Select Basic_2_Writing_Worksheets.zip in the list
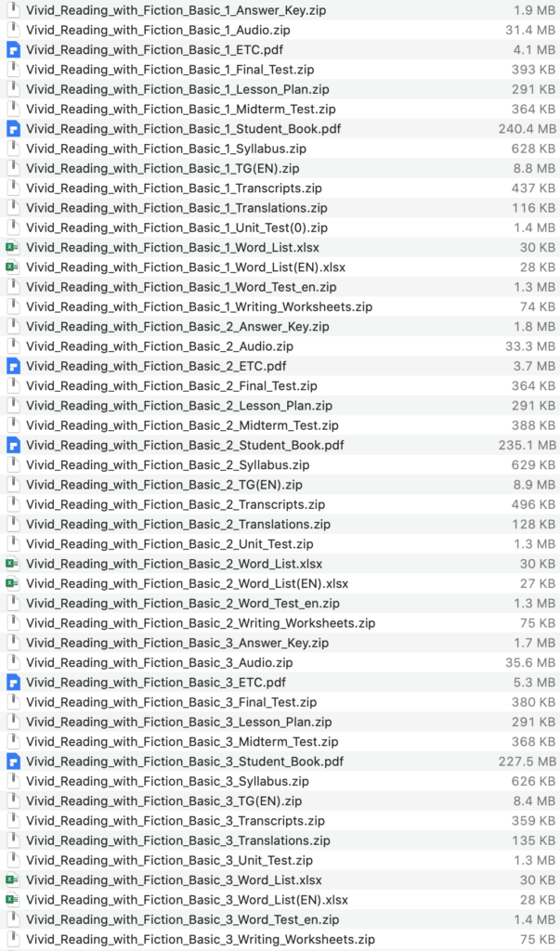This screenshot has width=560, height=951. [x=201, y=623]
